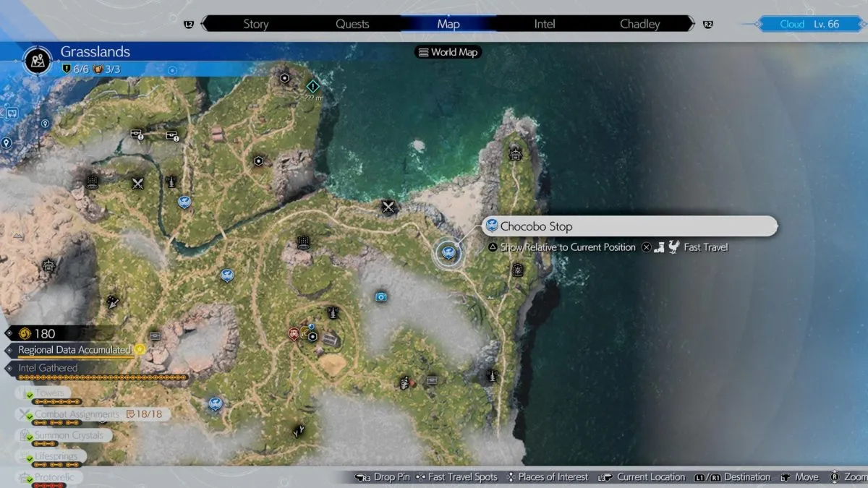Select the camera photo spot icon

(381, 296)
